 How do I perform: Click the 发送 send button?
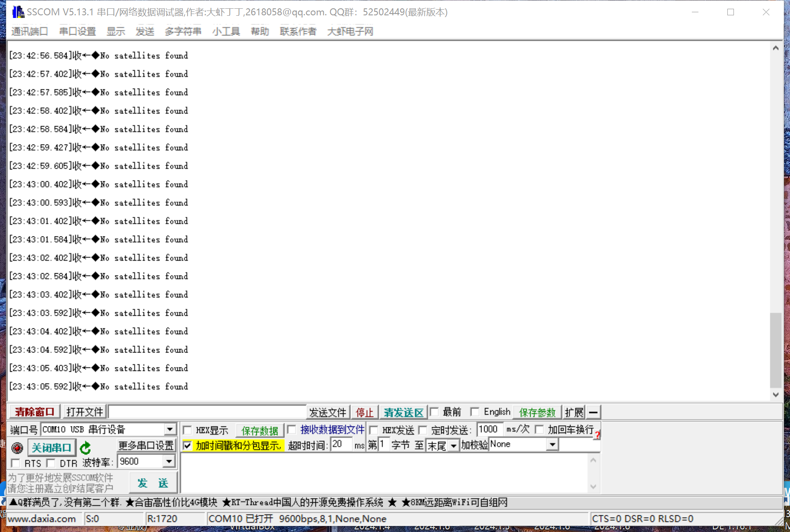point(153,483)
